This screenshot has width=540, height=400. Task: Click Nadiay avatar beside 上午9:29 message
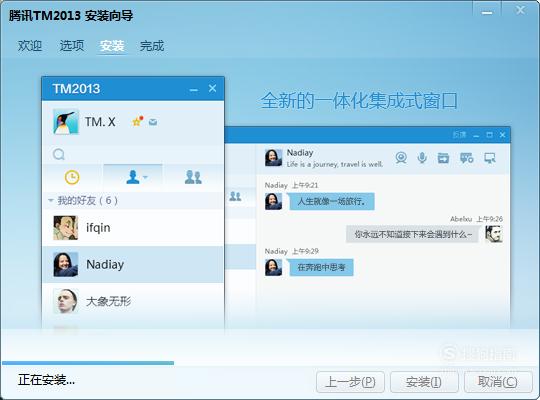[x=273, y=267]
